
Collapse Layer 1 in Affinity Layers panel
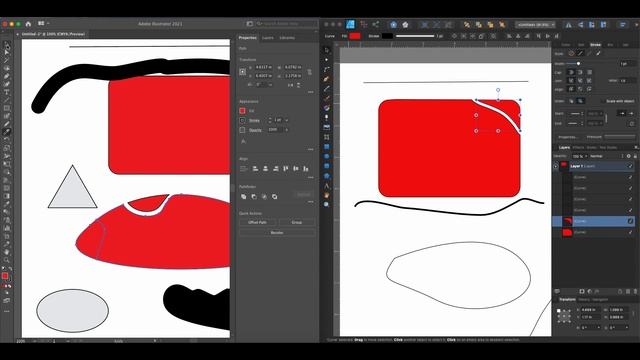(556, 166)
